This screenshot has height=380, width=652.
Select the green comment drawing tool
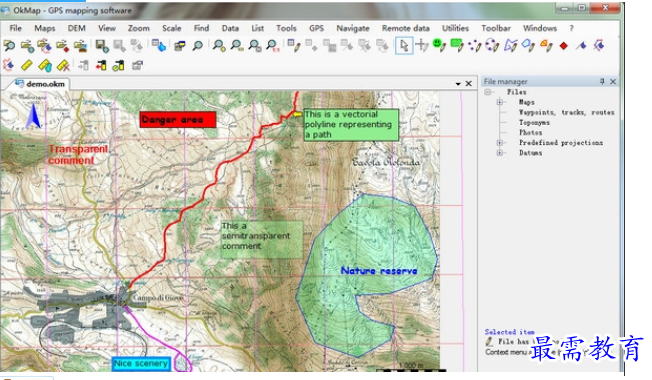click(457, 45)
